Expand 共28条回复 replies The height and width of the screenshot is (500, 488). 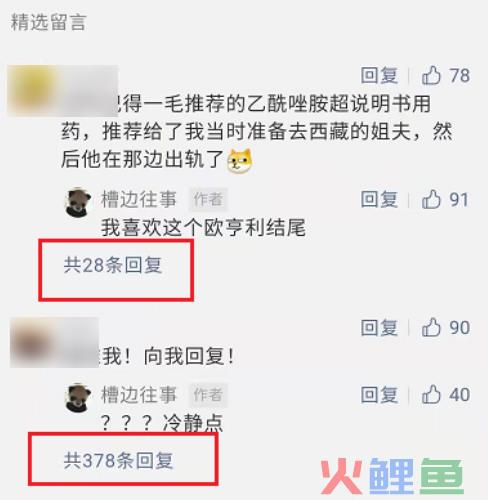113,265
